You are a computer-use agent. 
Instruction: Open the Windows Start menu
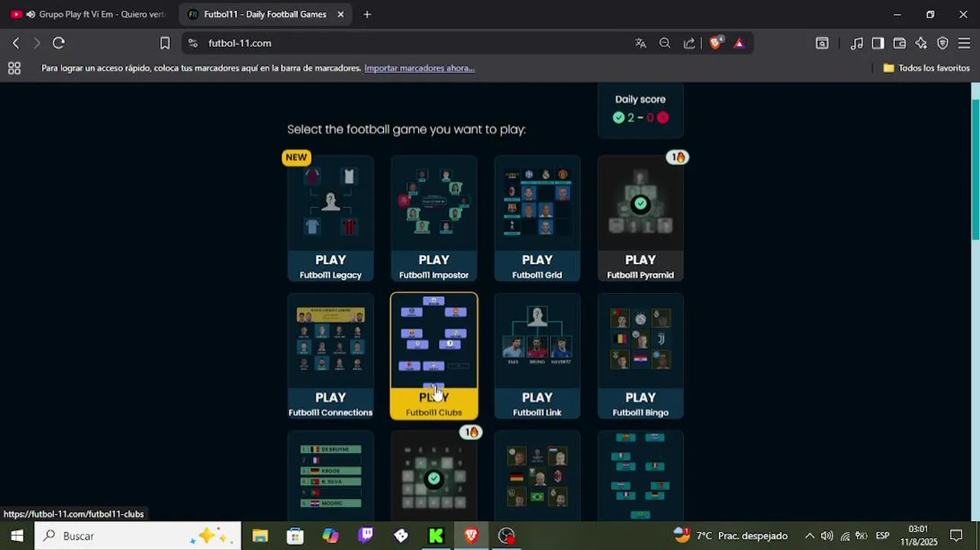tap(17, 535)
